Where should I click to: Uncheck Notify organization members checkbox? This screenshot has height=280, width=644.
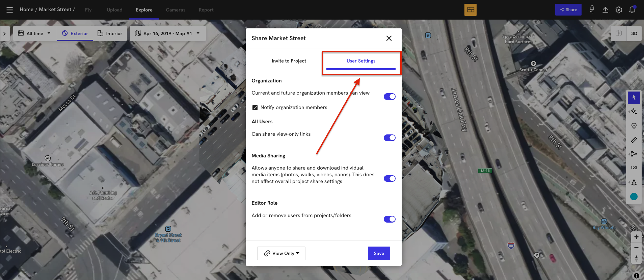[x=255, y=107]
